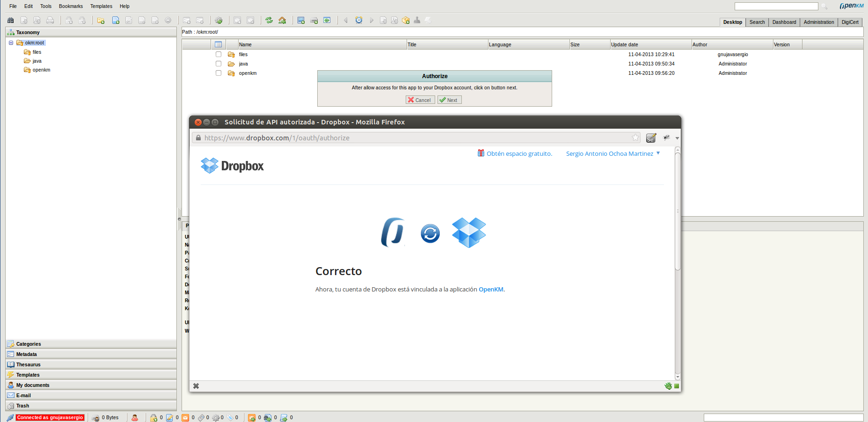Open the Bookmarks menu
This screenshot has height=422, width=868.
pyautogui.click(x=71, y=6)
